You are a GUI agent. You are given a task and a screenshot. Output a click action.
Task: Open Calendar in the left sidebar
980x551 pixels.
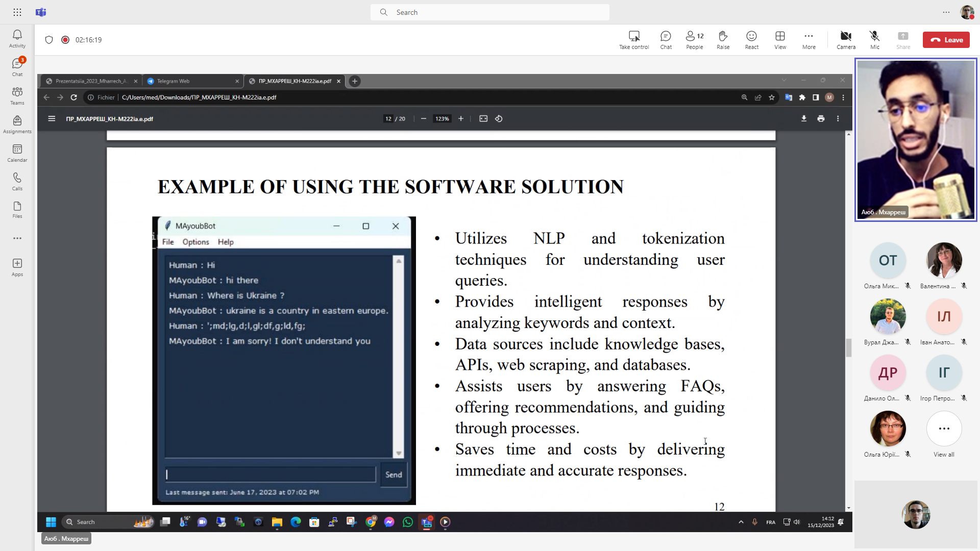(17, 153)
